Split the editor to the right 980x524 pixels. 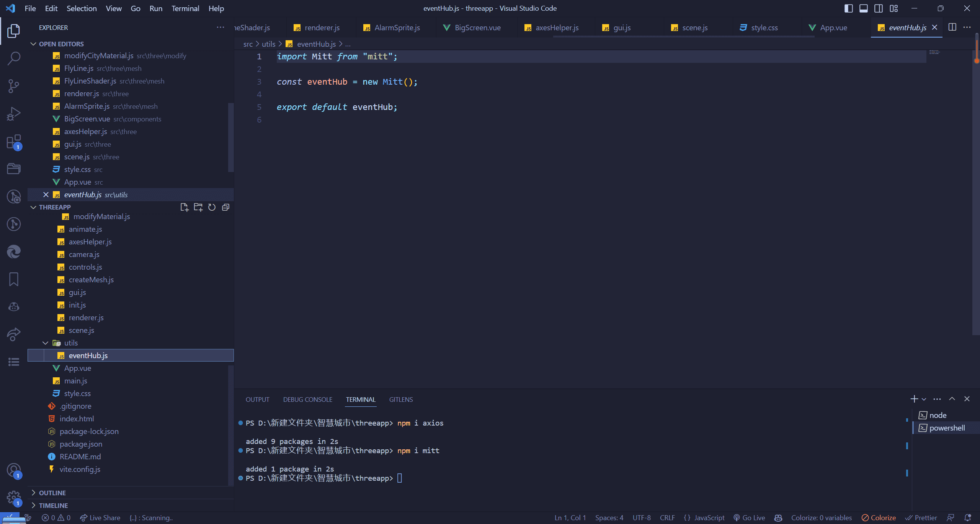(x=952, y=27)
